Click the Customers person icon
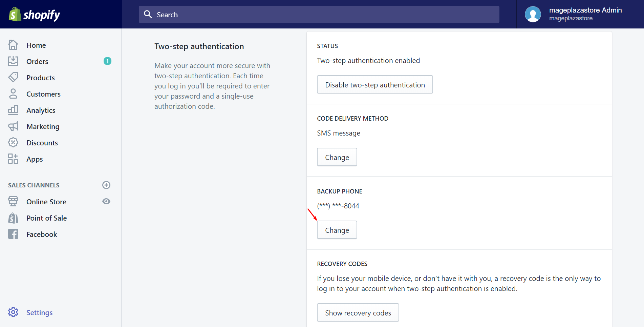This screenshot has width=644, height=327. 13,94
